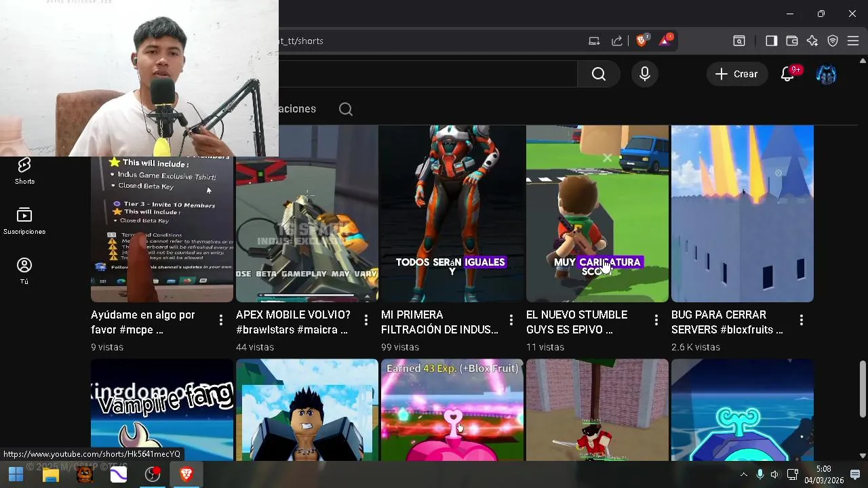
Task: Open OBS Studio from taskbar
Action: pyautogui.click(x=152, y=474)
